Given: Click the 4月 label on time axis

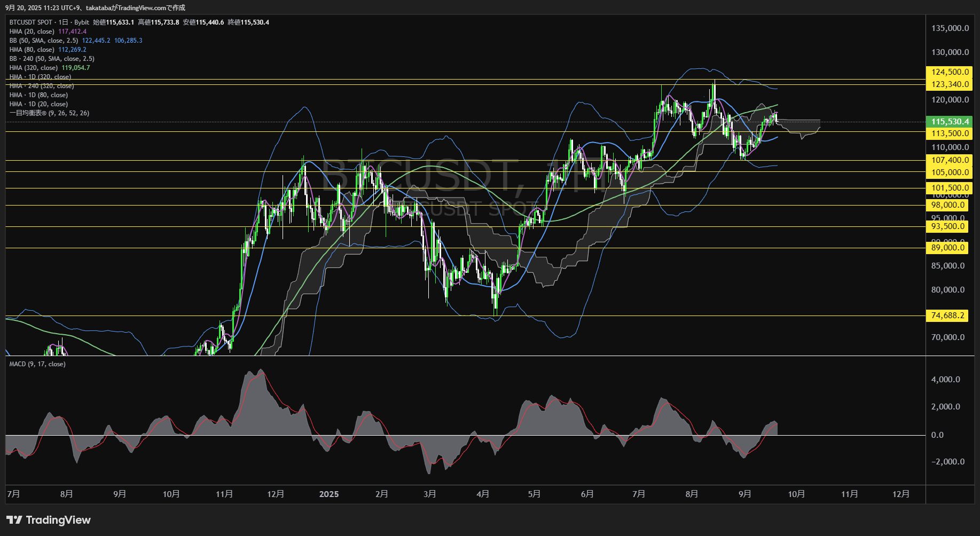Looking at the screenshot, I should coord(483,494).
